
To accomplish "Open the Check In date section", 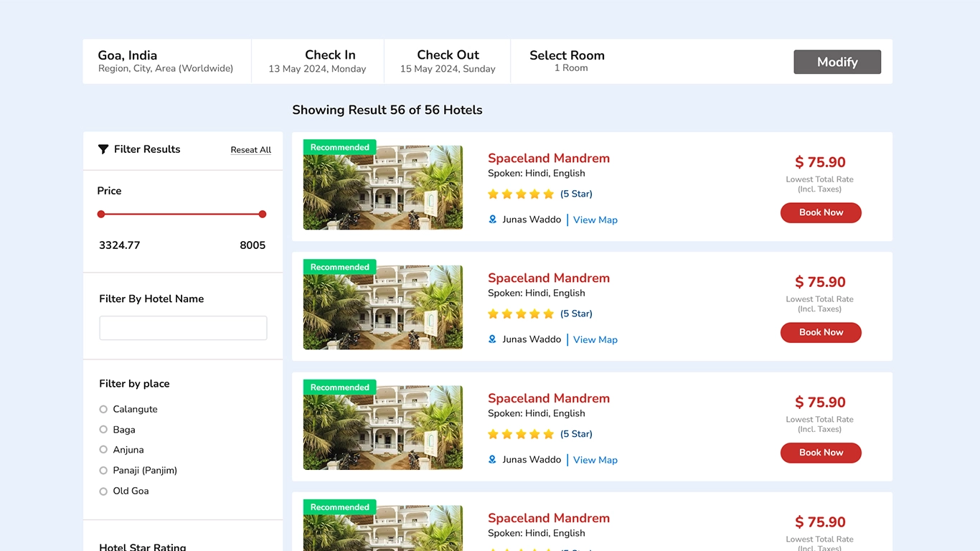I will (329, 61).
